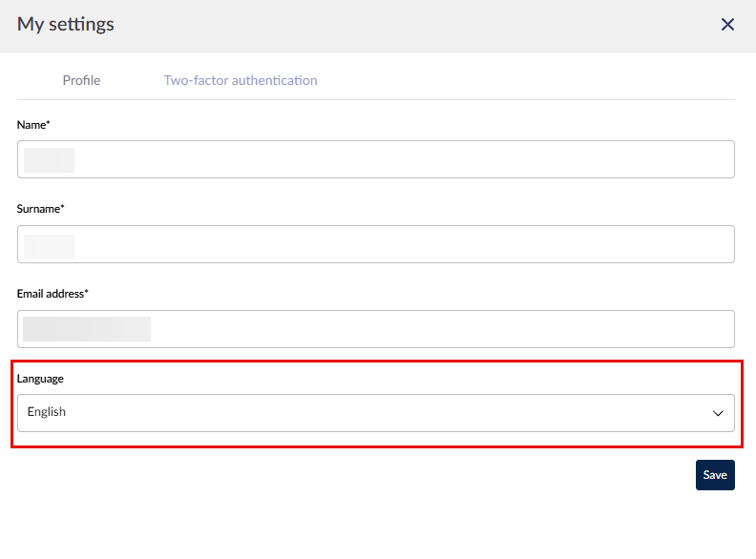Click the Email address* label
756x559 pixels.
(52, 294)
